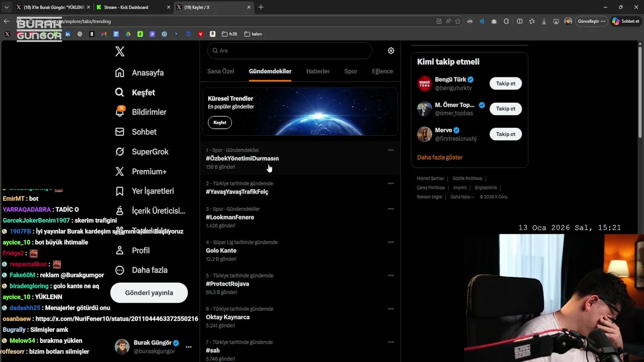Open browser profile avatar
Screen dimensions: 644x362
click(x=568, y=21)
